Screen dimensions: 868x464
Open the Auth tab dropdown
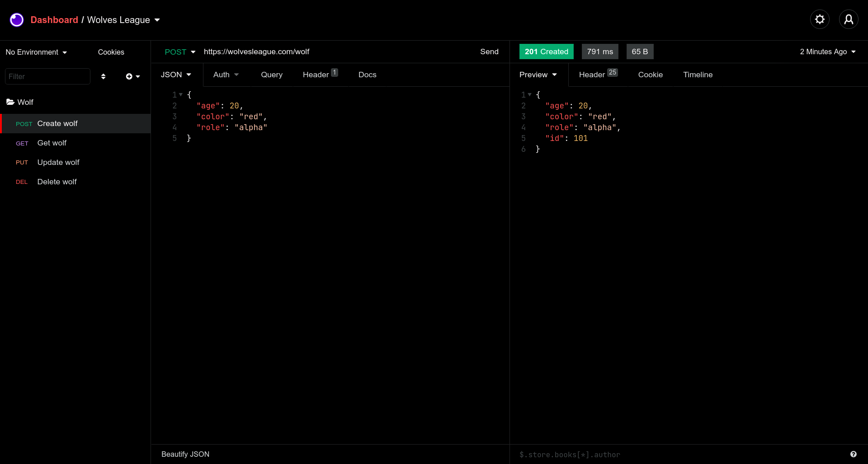coord(226,75)
